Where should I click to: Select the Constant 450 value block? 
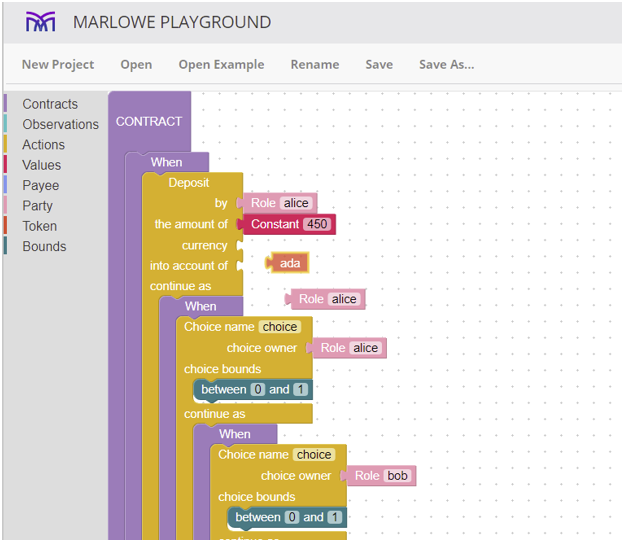[x=289, y=224]
